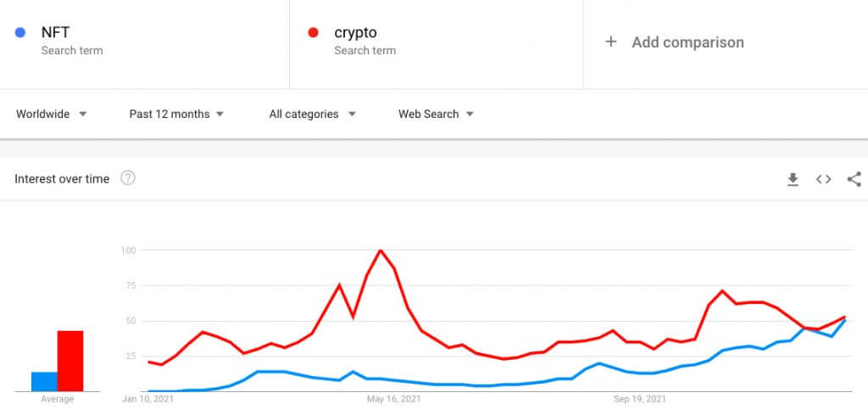Download the Interest over time chart data

pyautogui.click(x=793, y=179)
